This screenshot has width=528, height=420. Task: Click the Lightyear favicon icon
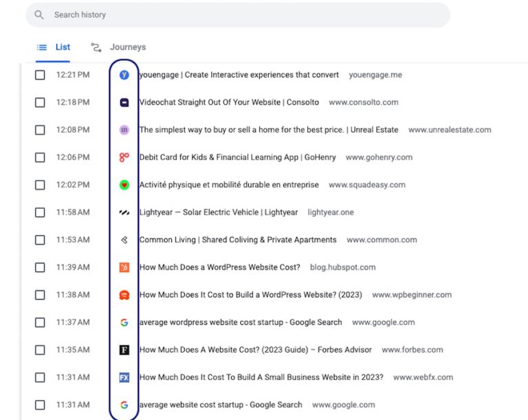[x=124, y=212]
